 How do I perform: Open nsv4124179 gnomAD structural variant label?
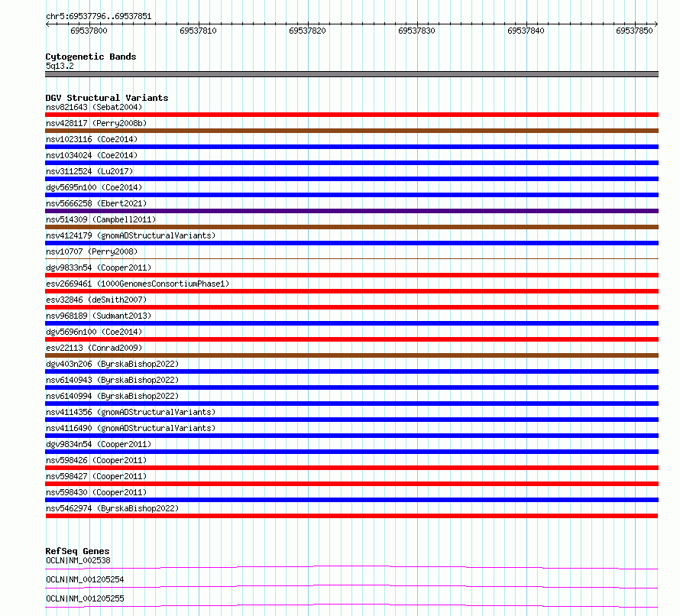[x=131, y=235]
